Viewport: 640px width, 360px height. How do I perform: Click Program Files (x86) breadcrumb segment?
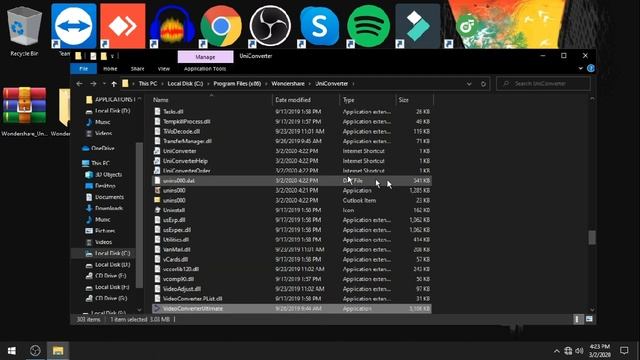(237, 84)
